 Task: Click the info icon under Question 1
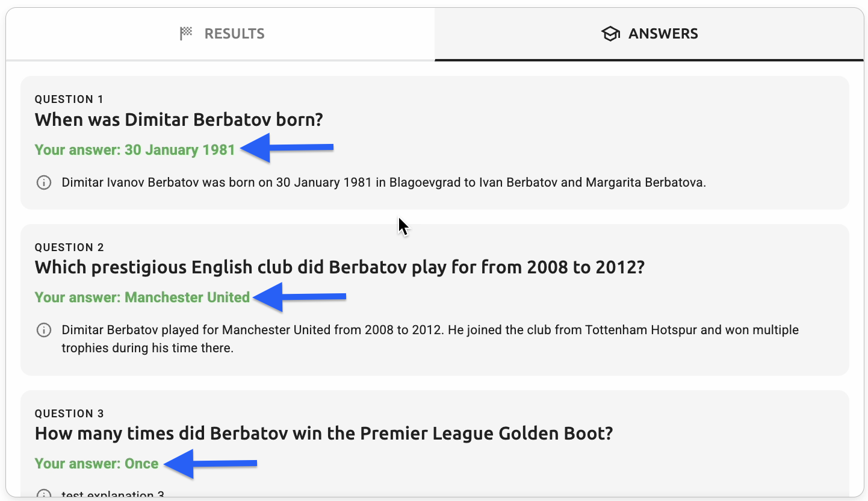44,182
